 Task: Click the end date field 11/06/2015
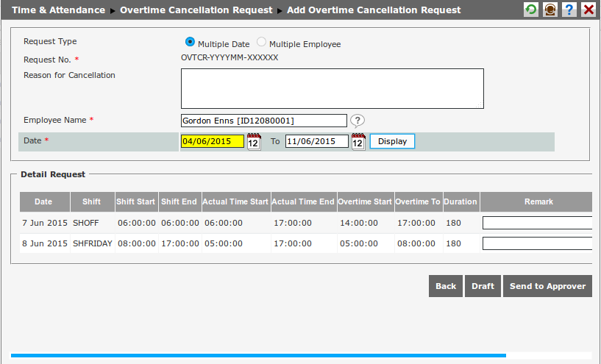coord(316,141)
